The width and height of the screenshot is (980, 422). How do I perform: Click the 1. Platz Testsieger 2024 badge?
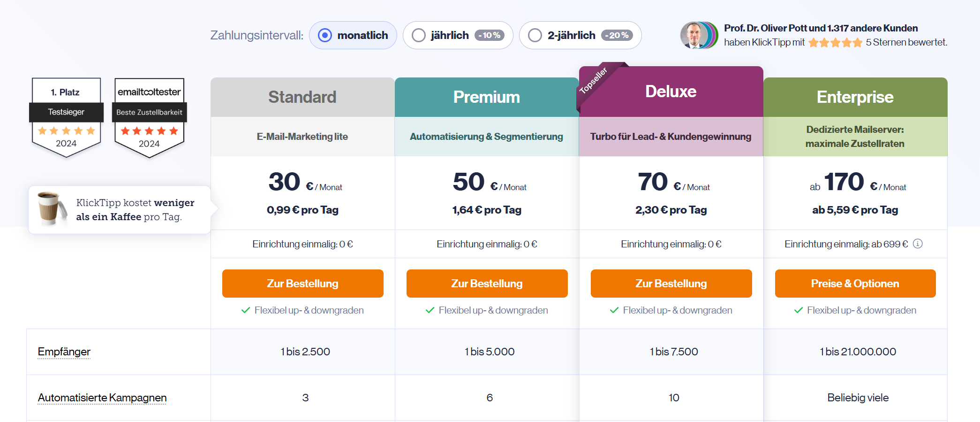tap(66, 118)
